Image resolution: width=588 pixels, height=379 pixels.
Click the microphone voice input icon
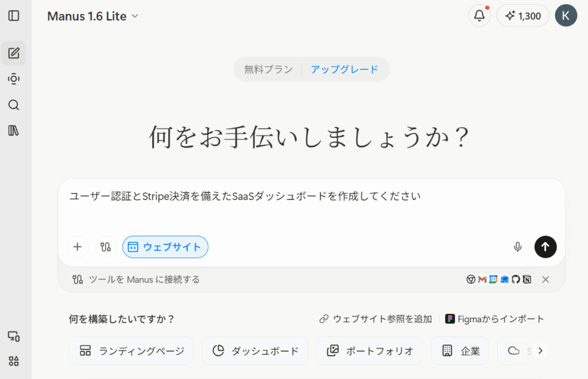click(x=517, y=247)
